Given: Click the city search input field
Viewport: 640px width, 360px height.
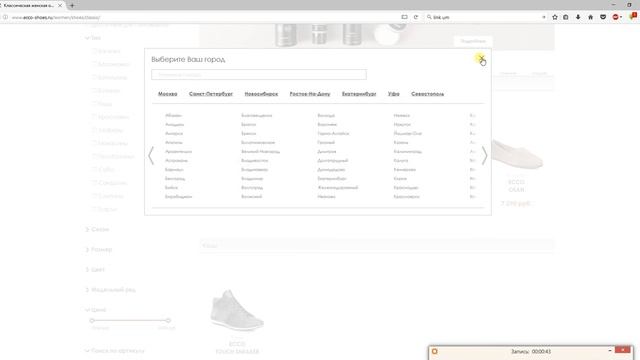Looking at the screenshot, I should pyautogui.click(x=259, y=75).
